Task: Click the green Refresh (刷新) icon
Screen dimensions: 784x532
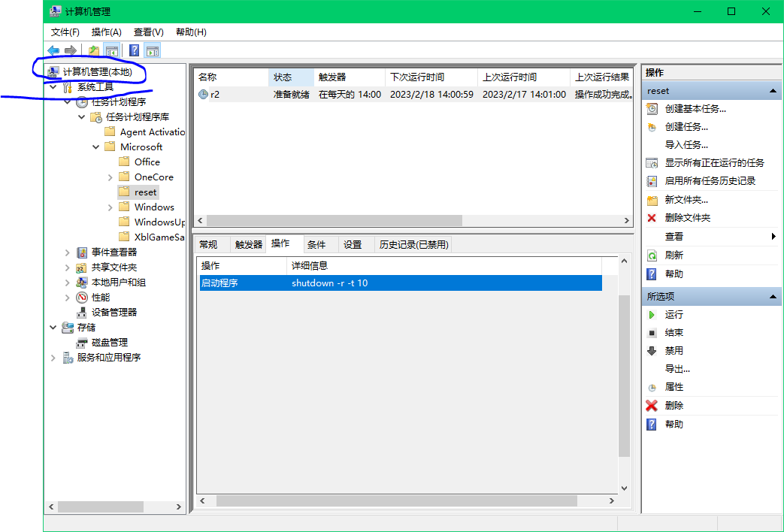Action: [x=652, y=255]
